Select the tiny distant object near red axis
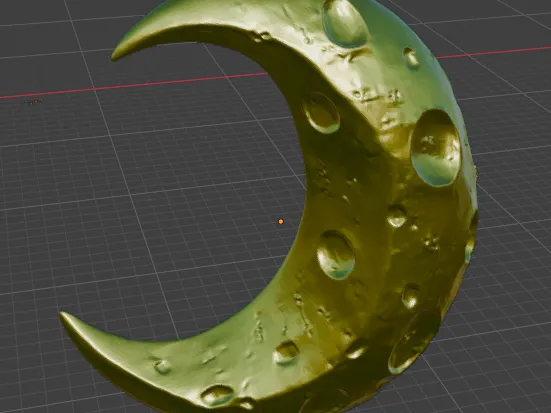551x413 pixels. pyautogui.click(x=34, y=102)
